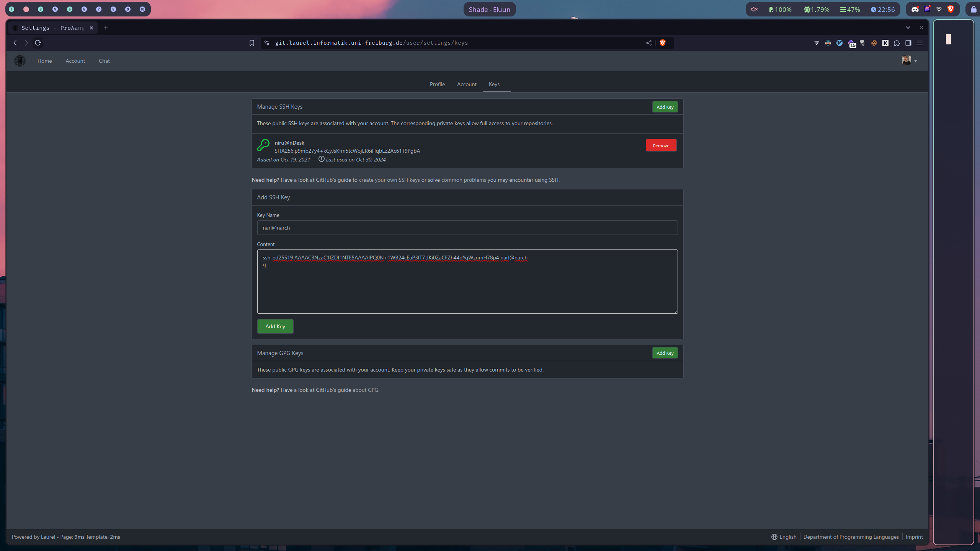Click the share icon in the address bar
Image resolution: width=980 pixels, height=551 pixels.
(649, 43)
